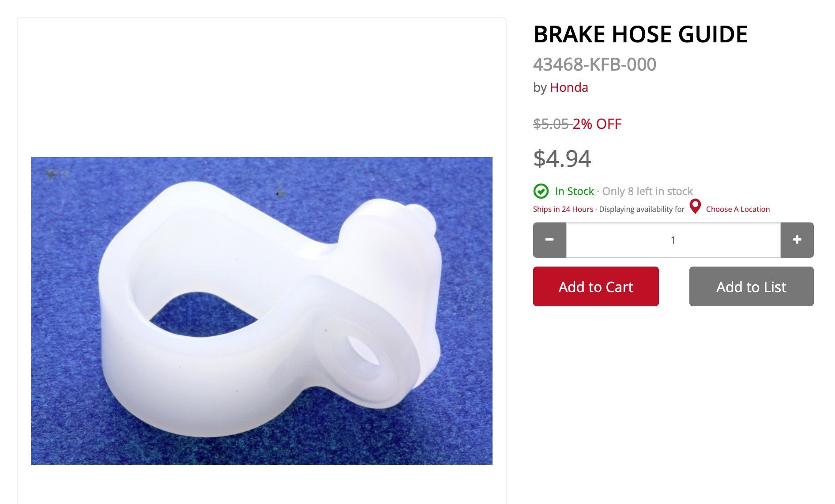The height and width of the screenshot is (504, 835).
Task: Click the Displaying availability for text
Action: coord(642,209)
